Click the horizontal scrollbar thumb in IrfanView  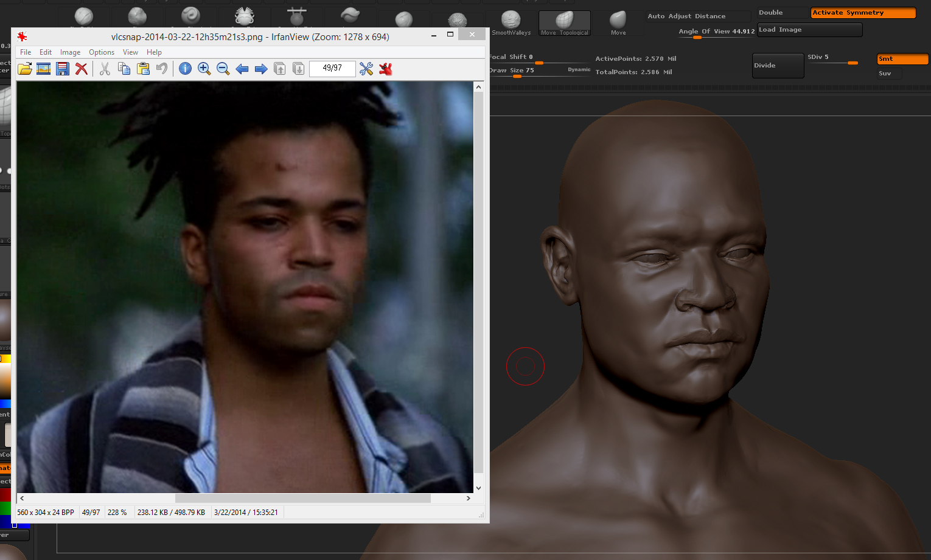pyautogui.click(x=302, y=498)
